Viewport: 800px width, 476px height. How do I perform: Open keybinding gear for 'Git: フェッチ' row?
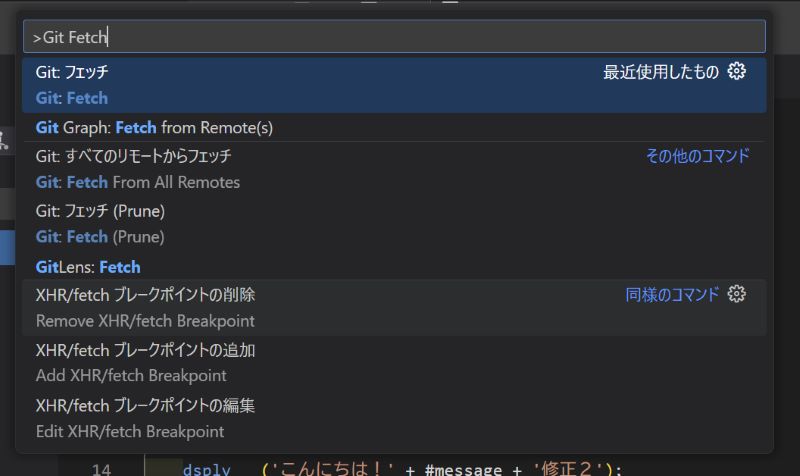(736, 71)
